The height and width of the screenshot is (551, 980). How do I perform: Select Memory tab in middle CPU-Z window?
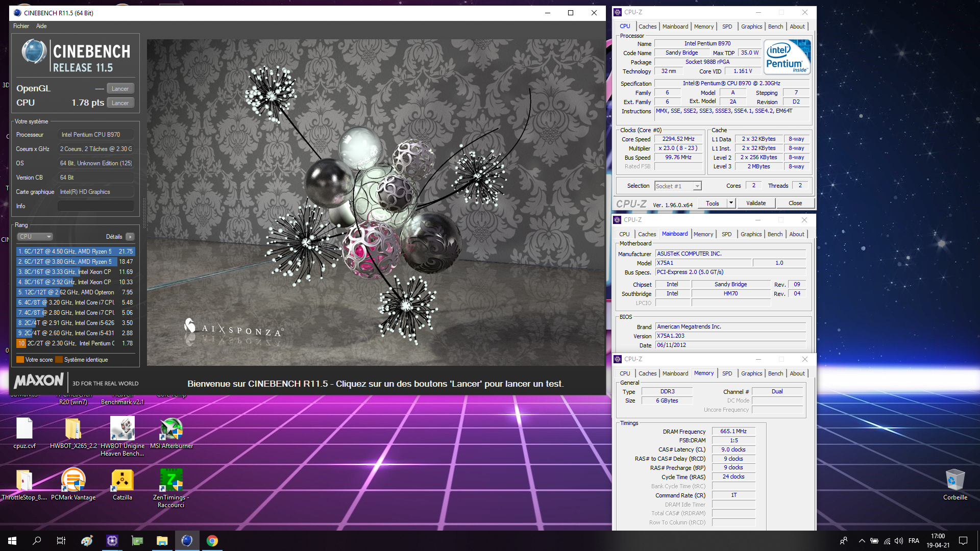pyautogui.click(x=703, y=234)
